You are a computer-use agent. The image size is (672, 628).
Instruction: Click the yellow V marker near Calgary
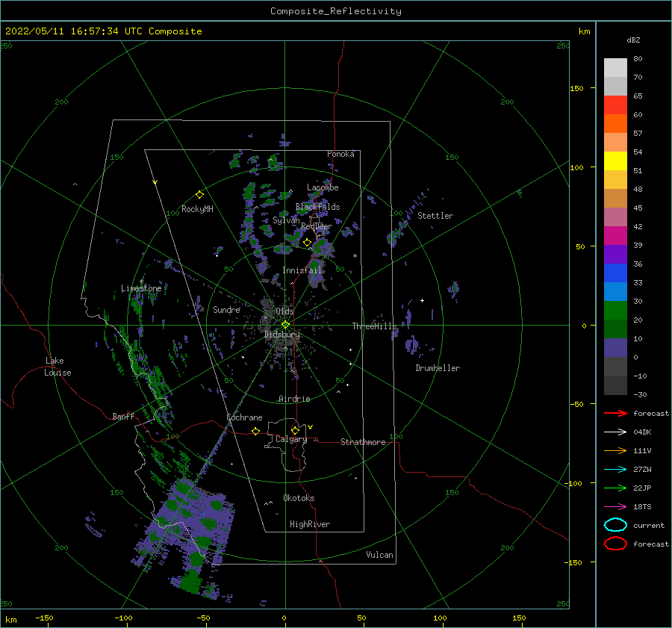click(x=310, y=427)
